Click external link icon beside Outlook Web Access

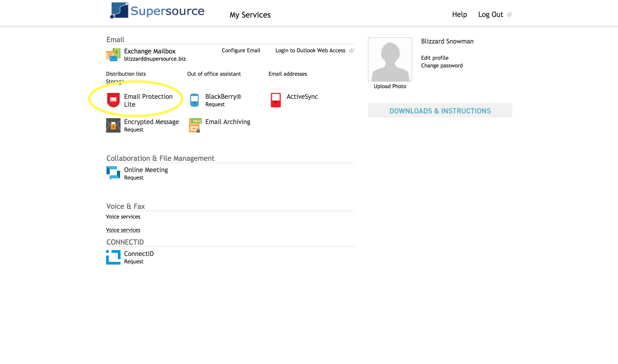click(351, 51)
